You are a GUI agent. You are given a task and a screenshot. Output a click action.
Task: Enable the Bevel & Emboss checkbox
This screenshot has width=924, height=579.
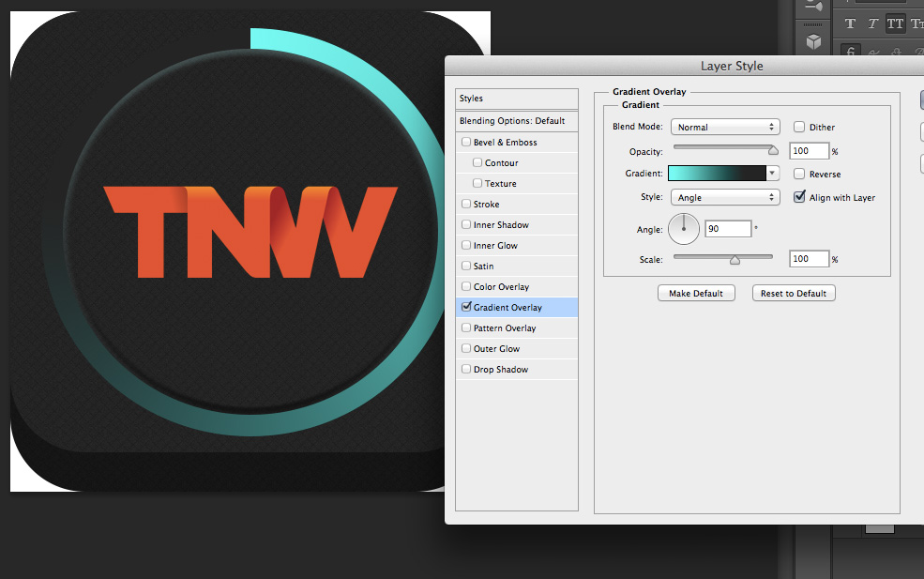pyautogui.click(x=466, y=142)
